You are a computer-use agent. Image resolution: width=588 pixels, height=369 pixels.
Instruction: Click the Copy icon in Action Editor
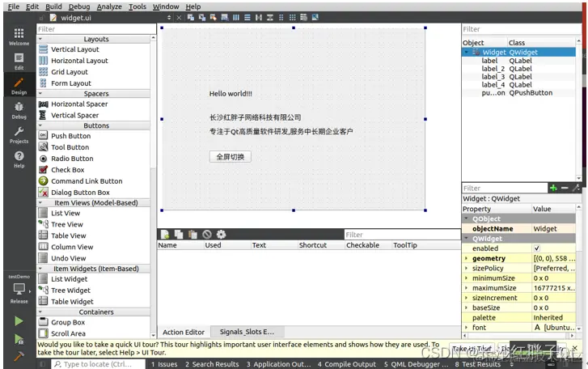tap(179, 235)
